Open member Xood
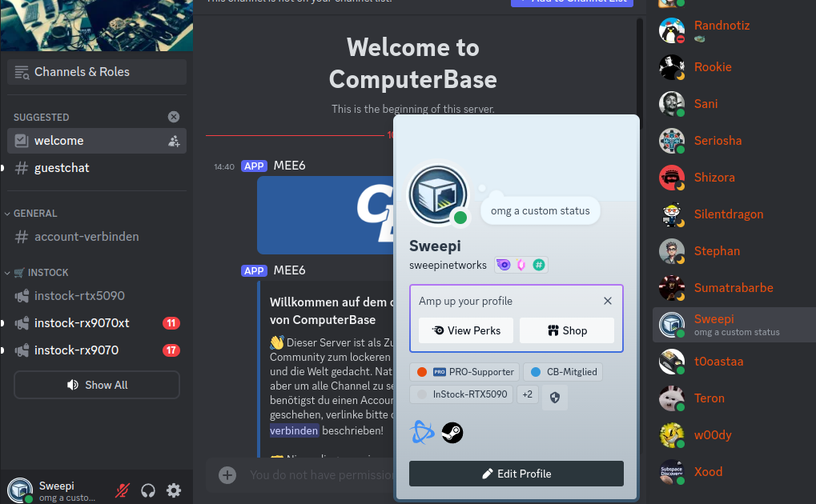Image resolution: width=816 pixels, height=504 pixels. [x=734, y=472]
